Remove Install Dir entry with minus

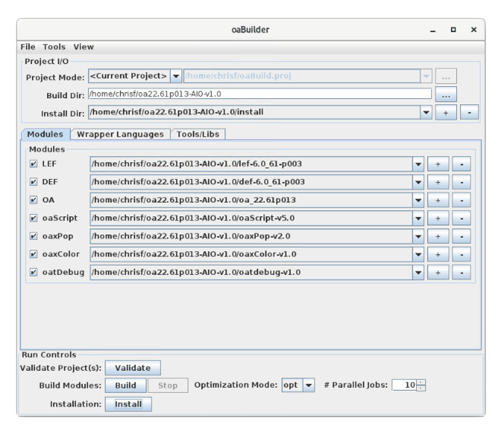point(469,113)
